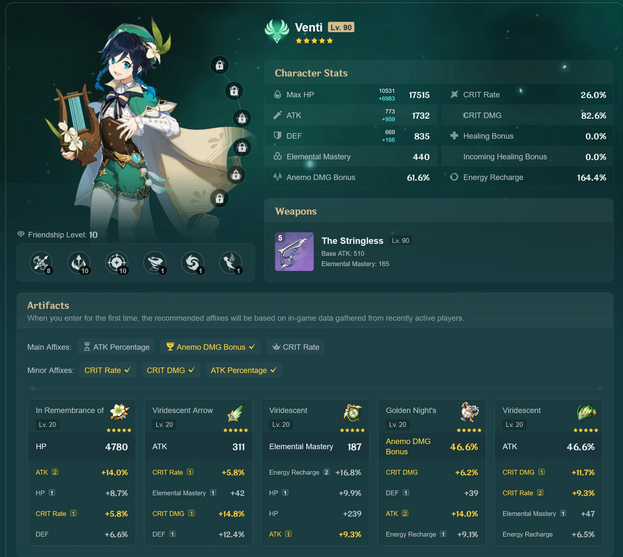
Task: Click the goblet's Anemo DMG Bonus 46.6% stat
Action: point(432,447)
